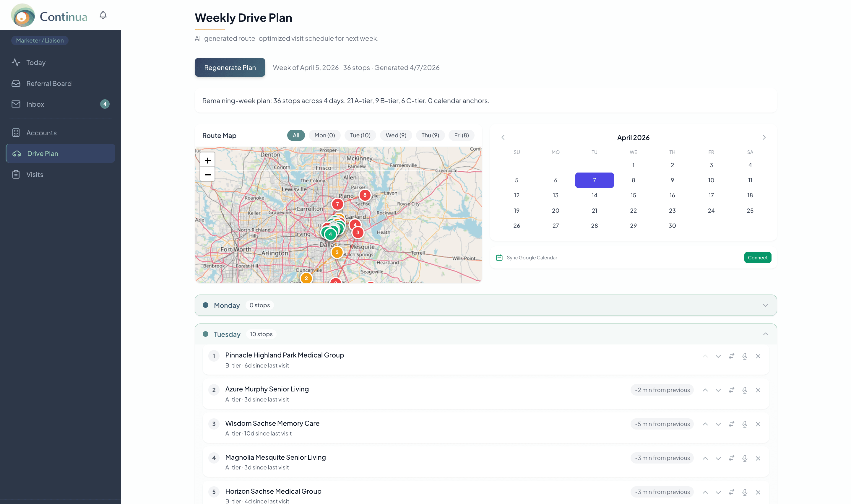
Task: Click the Regenerate Plan button
Action: click(230, 67)
